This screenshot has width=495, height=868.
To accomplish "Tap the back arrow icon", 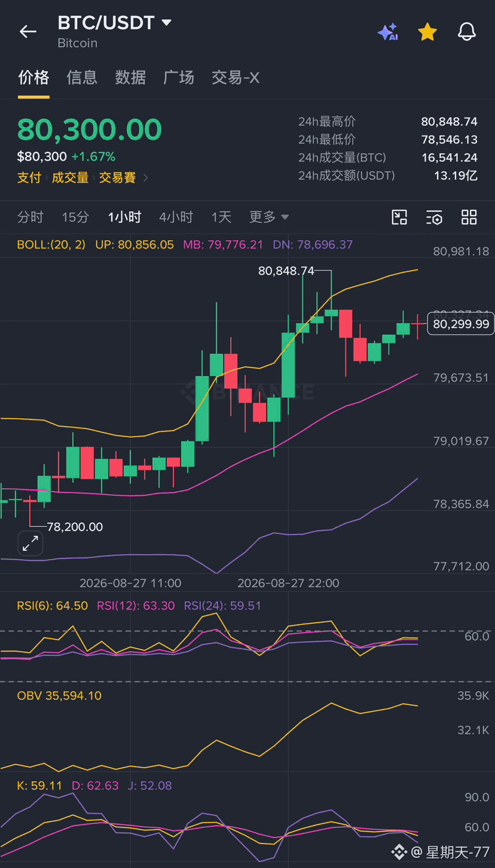I will pos(28,32).
